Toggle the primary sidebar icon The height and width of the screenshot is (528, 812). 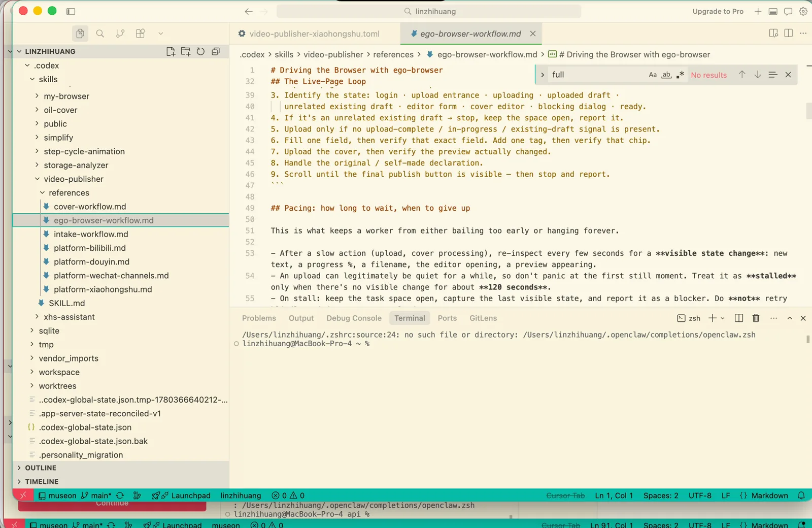click(x=71, y=11)
